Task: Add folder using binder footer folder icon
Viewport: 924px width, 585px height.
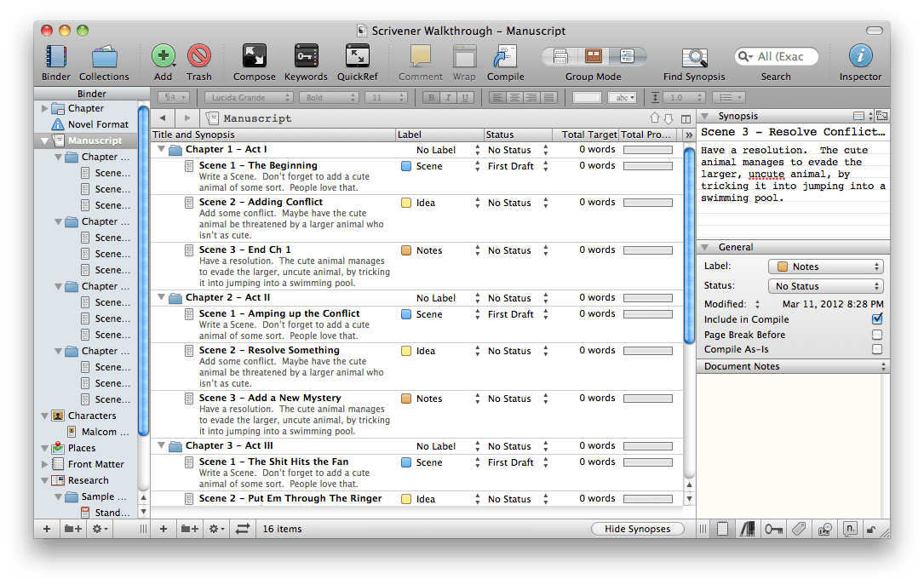Action: pos(73,529)
